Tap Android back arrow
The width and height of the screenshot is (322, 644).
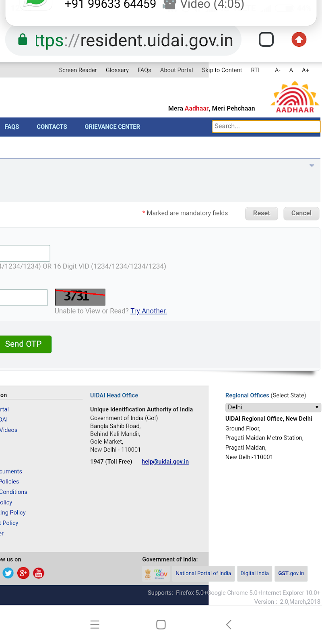229,625
